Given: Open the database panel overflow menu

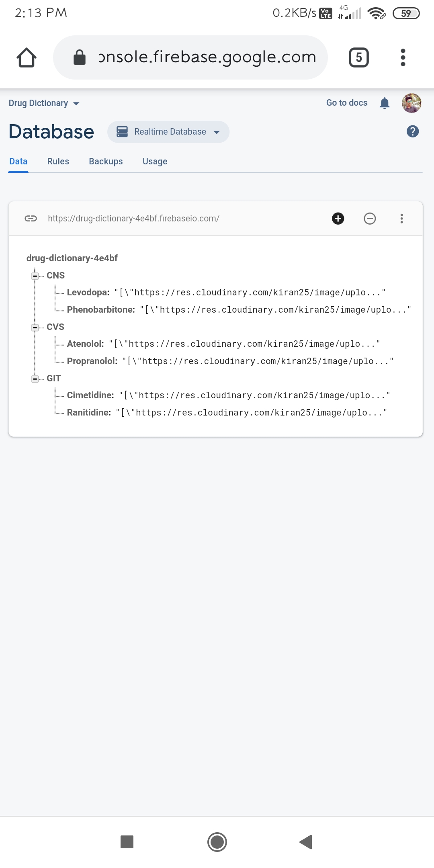Looking at the screenshot, I should tap(401, 219).
